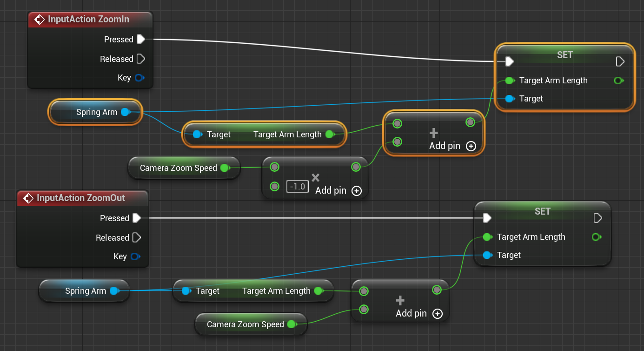Click Add pin on the unselected add node
Screen dimensions: 644x351
click(419, 313)
